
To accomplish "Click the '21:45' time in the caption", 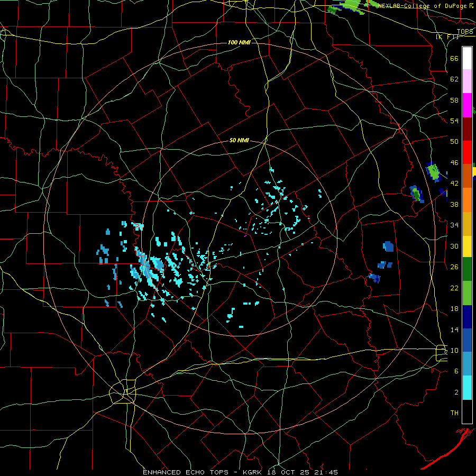I will [326, 472].
